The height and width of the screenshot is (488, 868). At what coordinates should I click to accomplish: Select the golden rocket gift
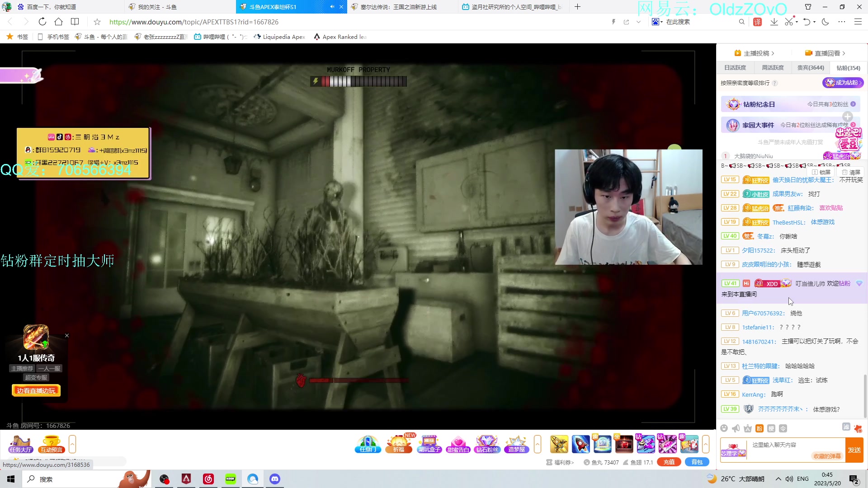pos(559,444)
